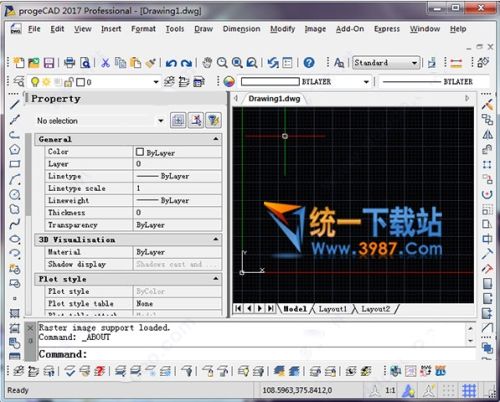Open the layer selection dropdown
The image size is (500, 402).
pos(156,82)
